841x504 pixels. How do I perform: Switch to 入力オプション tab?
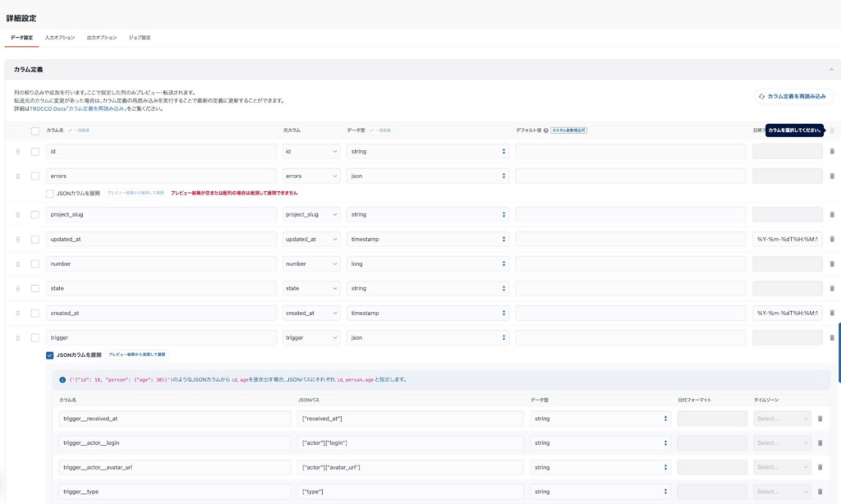click(x=60, y=38)
